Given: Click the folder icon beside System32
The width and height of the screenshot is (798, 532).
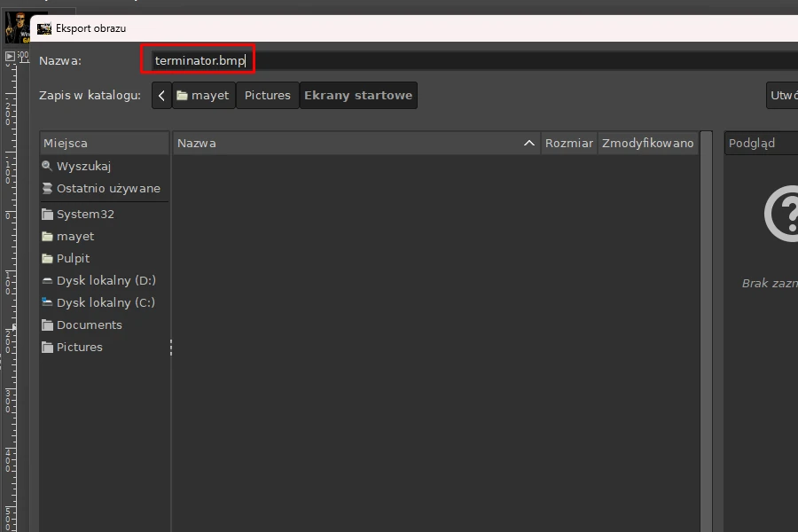Looking at the screenshot, I should coord(47,215).
